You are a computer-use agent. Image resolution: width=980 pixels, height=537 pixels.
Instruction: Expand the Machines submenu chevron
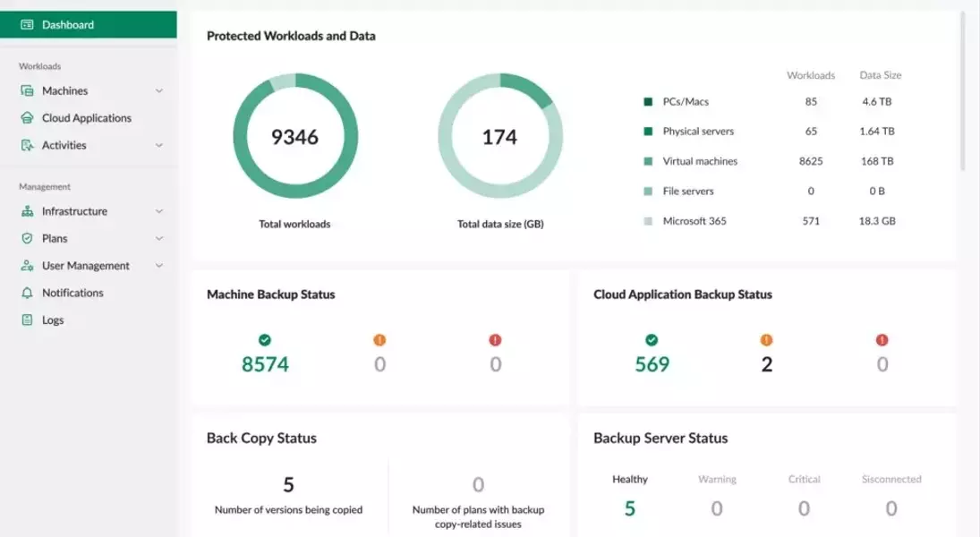159,90
